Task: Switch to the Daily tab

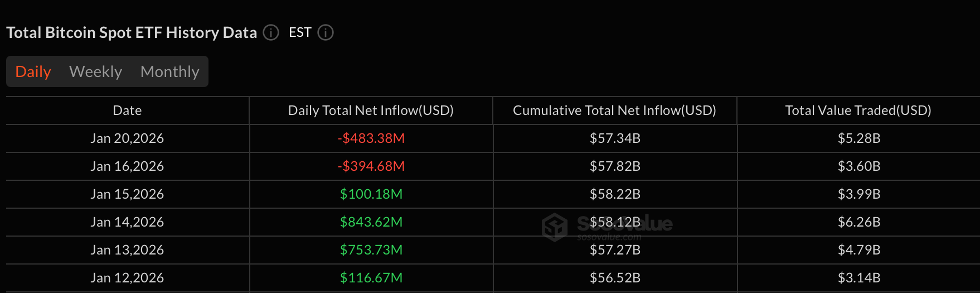Action: point(33,72)
